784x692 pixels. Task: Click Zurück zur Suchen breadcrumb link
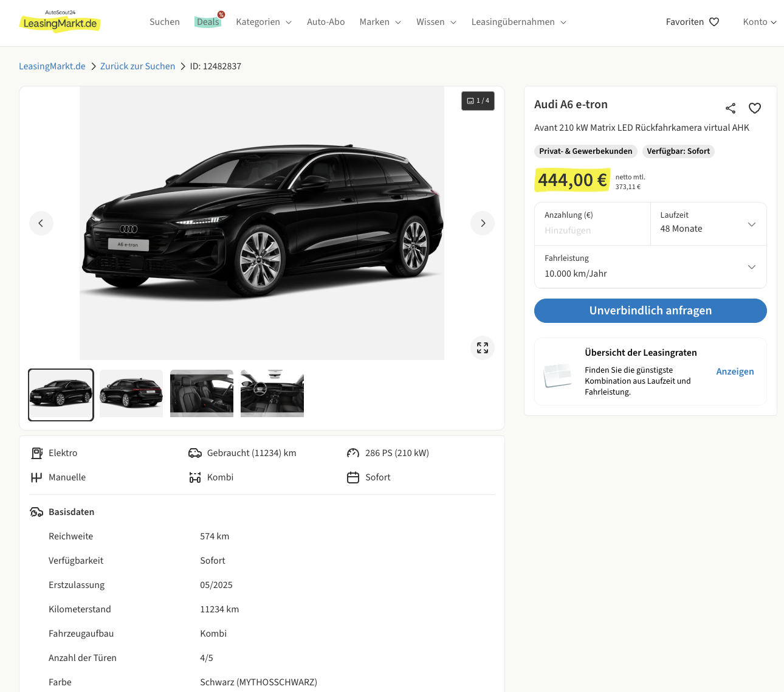point(137,66)
